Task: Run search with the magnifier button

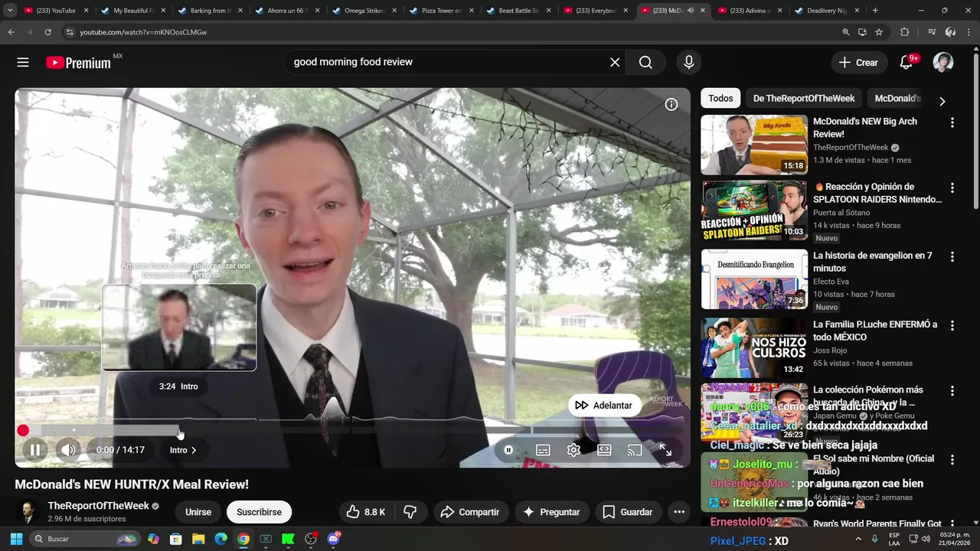Action: pos(645,63)
